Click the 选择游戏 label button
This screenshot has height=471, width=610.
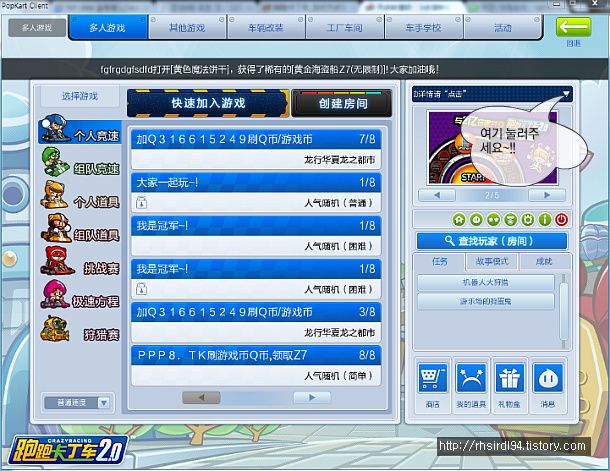click(80, 96)
